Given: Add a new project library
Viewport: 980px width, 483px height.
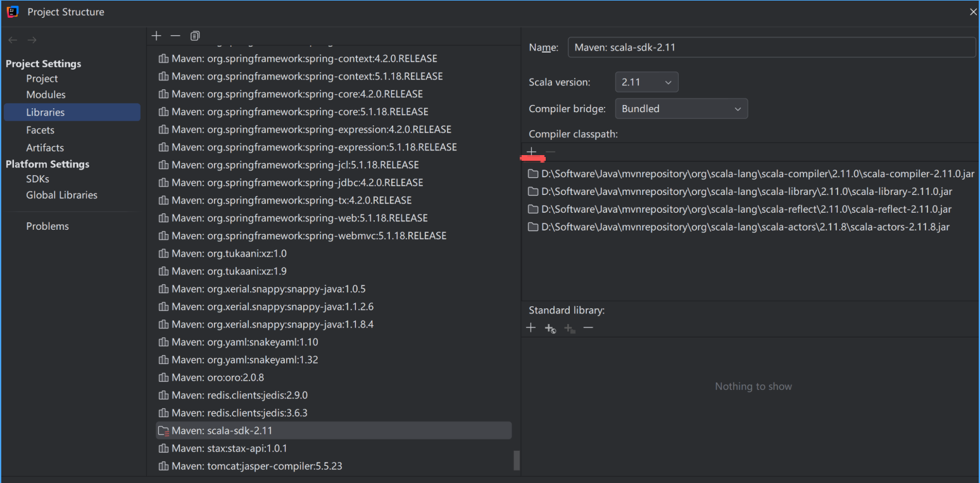Looking at the screenshot, I should pyautogui.click(x=156, y=36).
